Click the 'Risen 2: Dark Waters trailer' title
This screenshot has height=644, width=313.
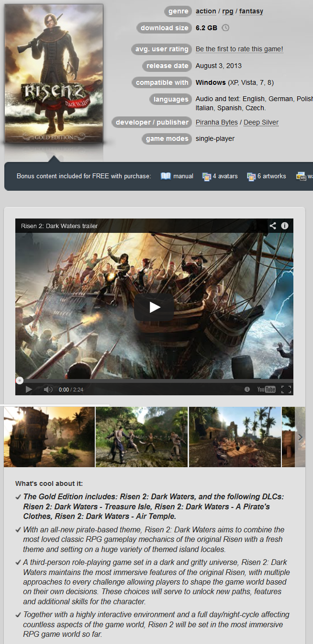[x=59, y=226]
